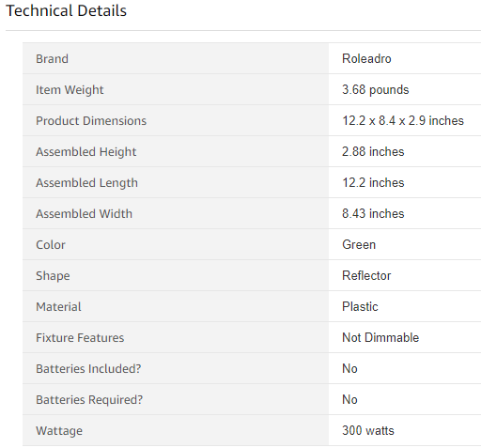Click the Green color value
481x448 pixels.
pyautogui.click(x=359, y=244)
